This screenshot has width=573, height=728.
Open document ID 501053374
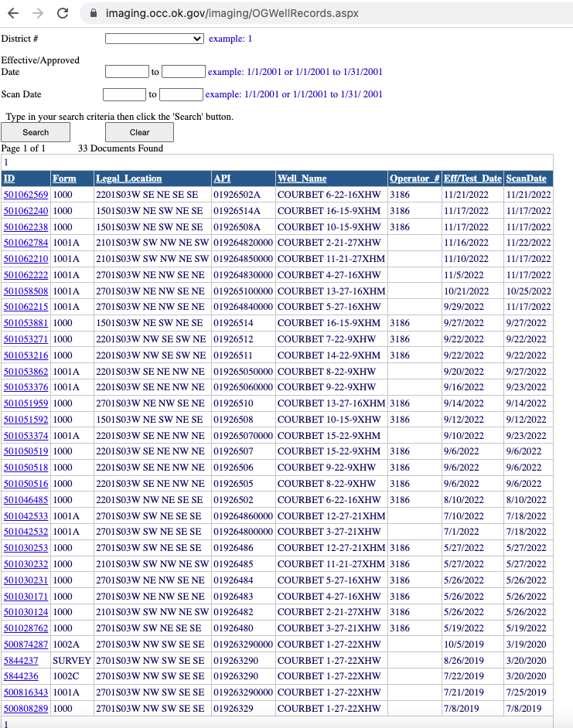(26, 436)
